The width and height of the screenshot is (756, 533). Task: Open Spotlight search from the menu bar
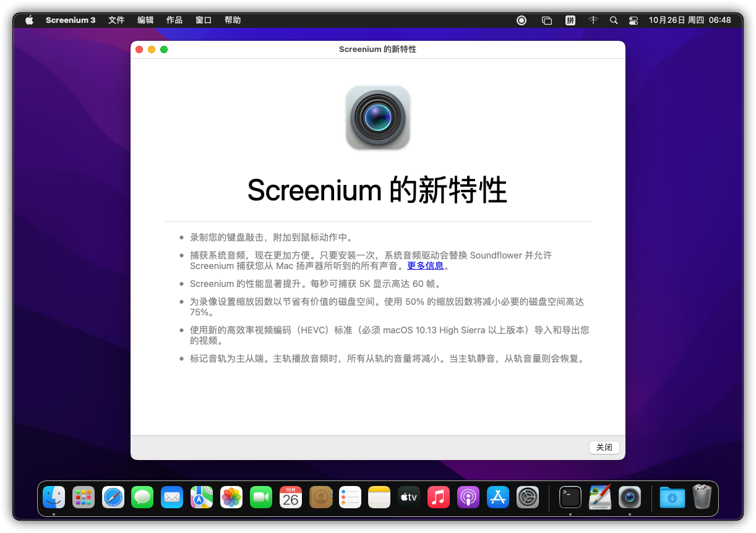[x=614, y=20]
